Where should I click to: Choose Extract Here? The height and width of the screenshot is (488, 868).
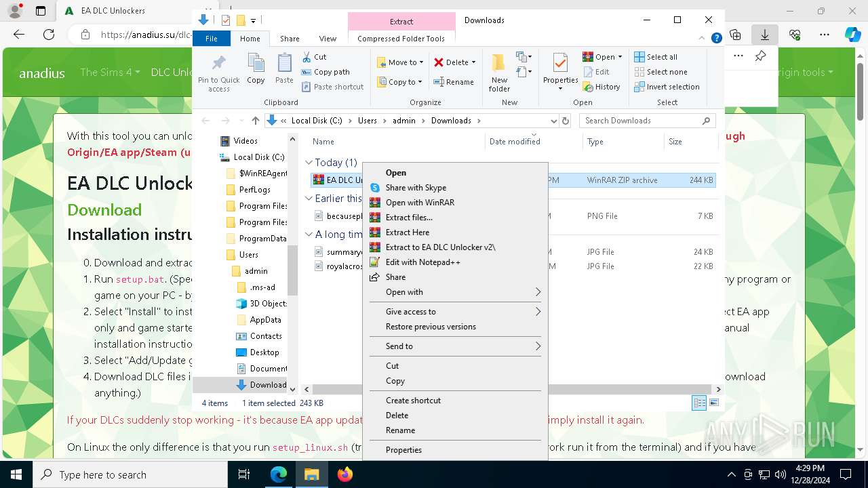point(455,232)
